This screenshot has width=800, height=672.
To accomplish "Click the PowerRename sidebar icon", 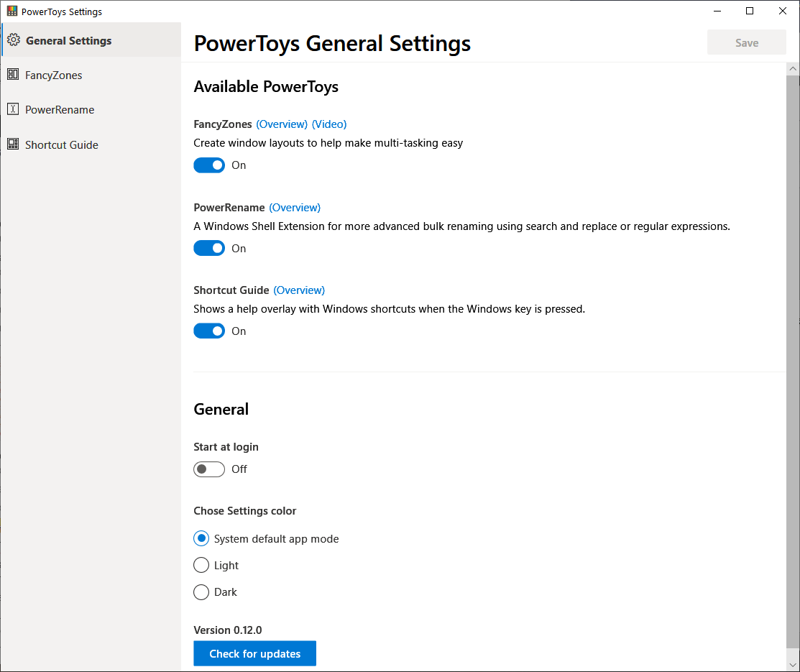I will tap(13, 109).
